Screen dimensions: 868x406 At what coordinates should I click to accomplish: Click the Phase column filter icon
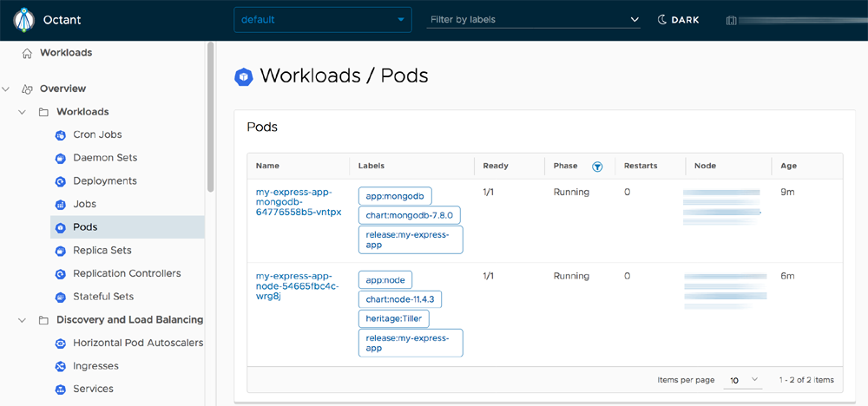pos(597,167)
